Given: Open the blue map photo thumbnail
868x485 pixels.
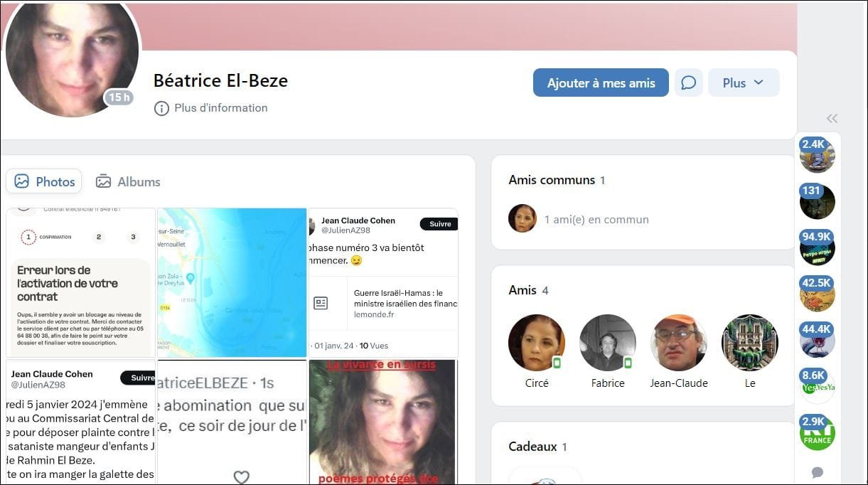Looking at the screenshot, I should pyautogui.click(x=232, y=282).
